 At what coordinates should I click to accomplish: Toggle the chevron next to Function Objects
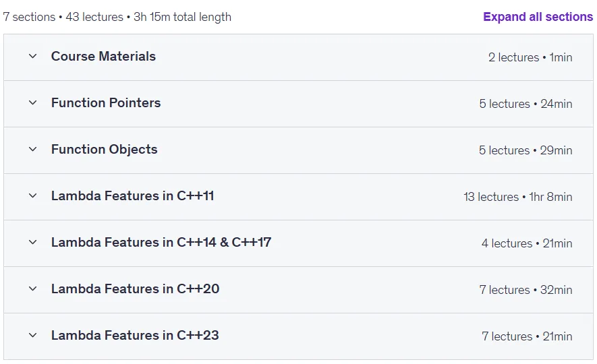[33, 149]
